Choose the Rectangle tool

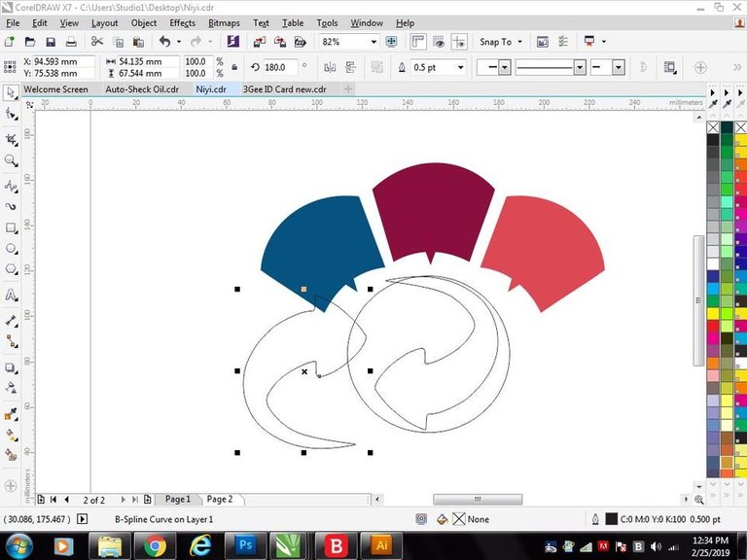pyautogui.click(x=12, y=228)
